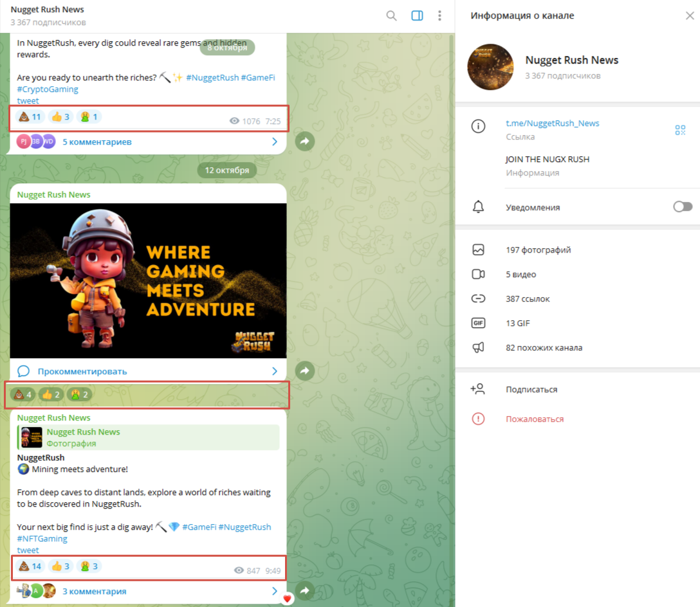Click poop reaction with count 4
Image resolution: width=700 pixels, height=607 pixels.
[23, 395]
